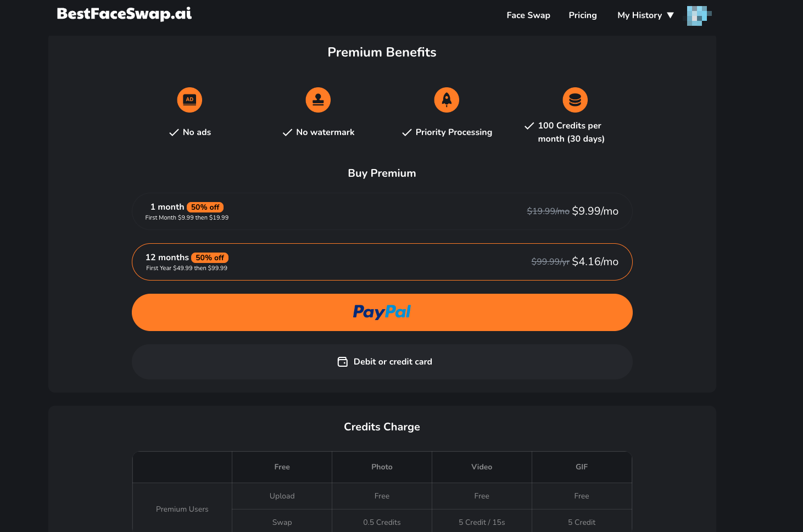803x532 pixels.
Task: Choose Debit or credit card payment
Action: pyautogui.click(x=382, y=362)
